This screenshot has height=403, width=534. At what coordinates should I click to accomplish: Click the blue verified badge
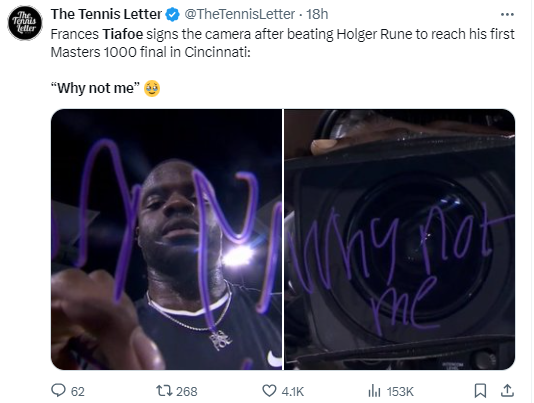(173, 15)
